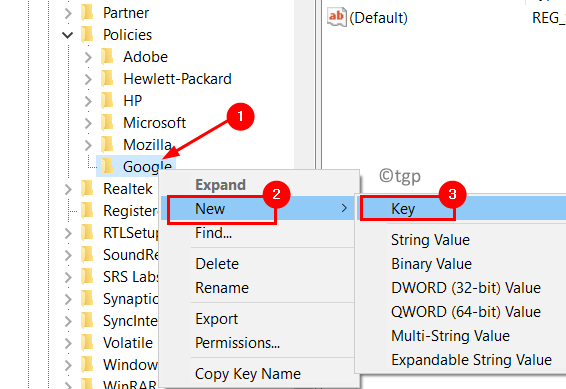
Task: Select the Hewlett-Packard tree key
Action: tap(177, 79)
